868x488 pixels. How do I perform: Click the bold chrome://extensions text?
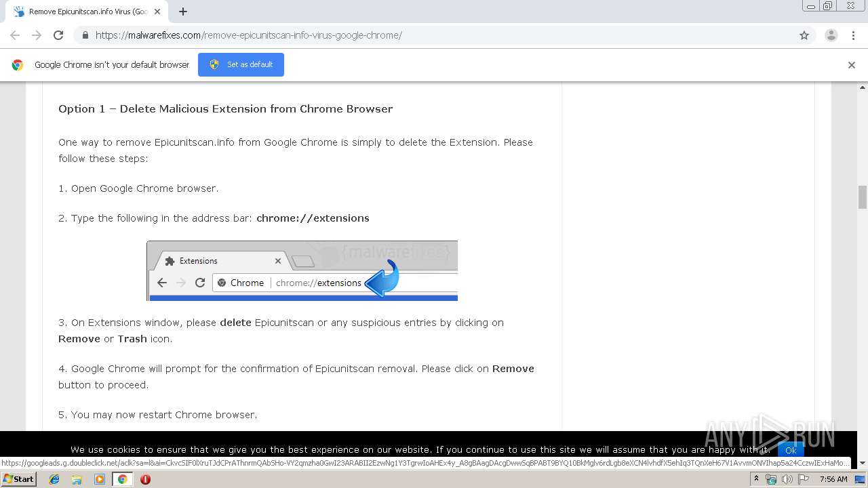313,218
